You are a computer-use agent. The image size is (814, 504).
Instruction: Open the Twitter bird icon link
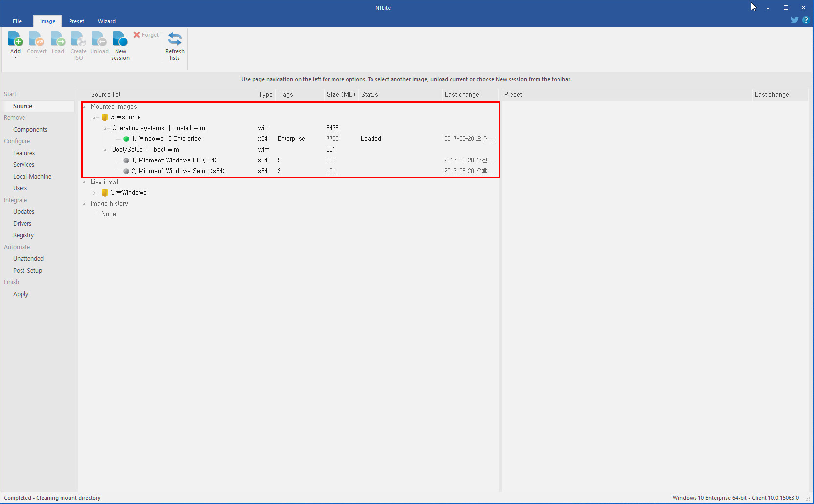click(x=795, y=20)
